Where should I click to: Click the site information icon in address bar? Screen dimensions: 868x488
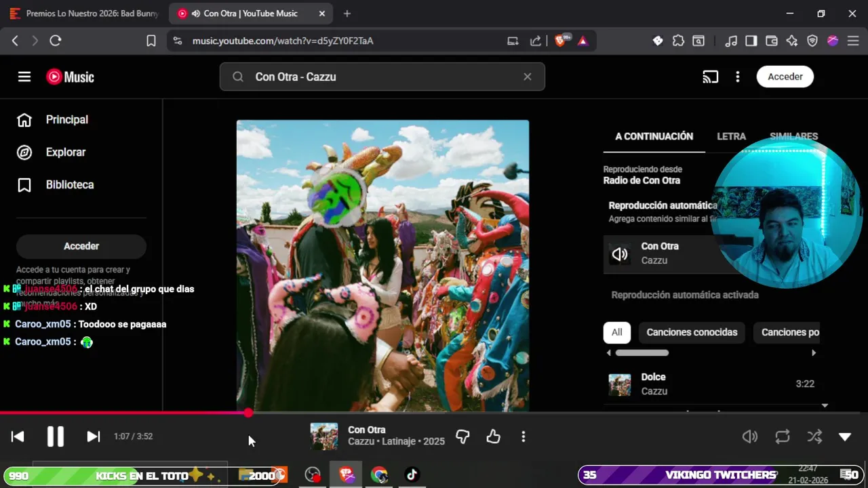coord(178,41)
